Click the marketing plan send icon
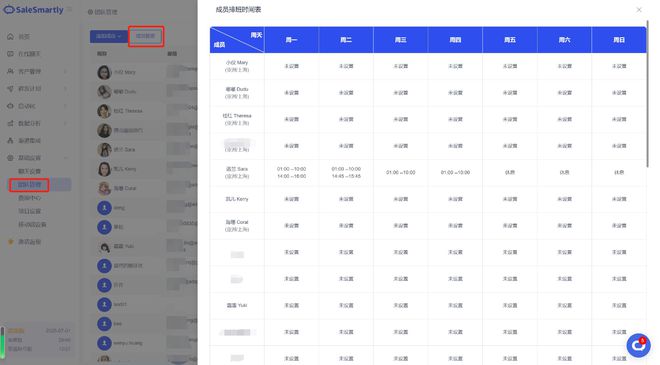The image size is (660, 365). pyautogui.click(x=11, y=89)
